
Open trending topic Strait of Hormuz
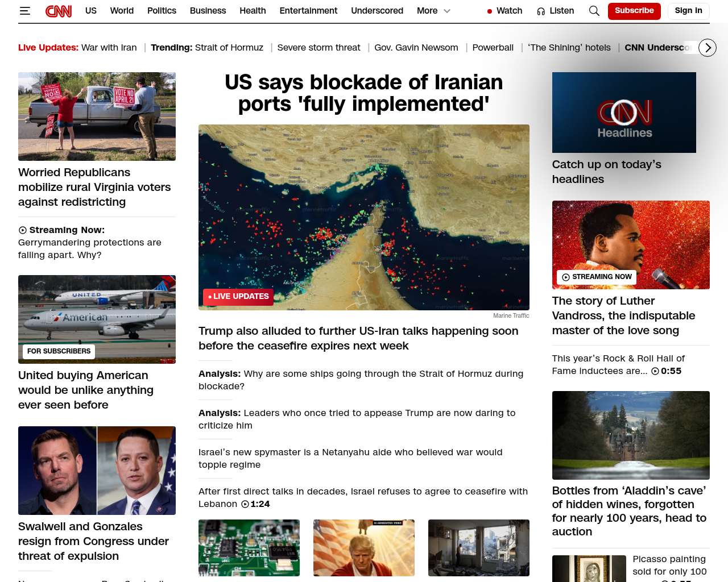click(x=229, y=48)
